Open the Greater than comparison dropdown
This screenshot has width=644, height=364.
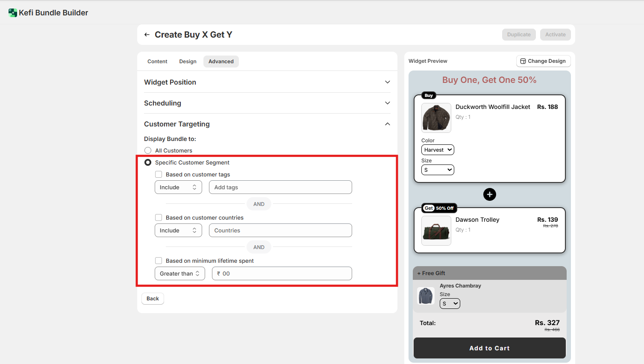[x=179, y=273]
